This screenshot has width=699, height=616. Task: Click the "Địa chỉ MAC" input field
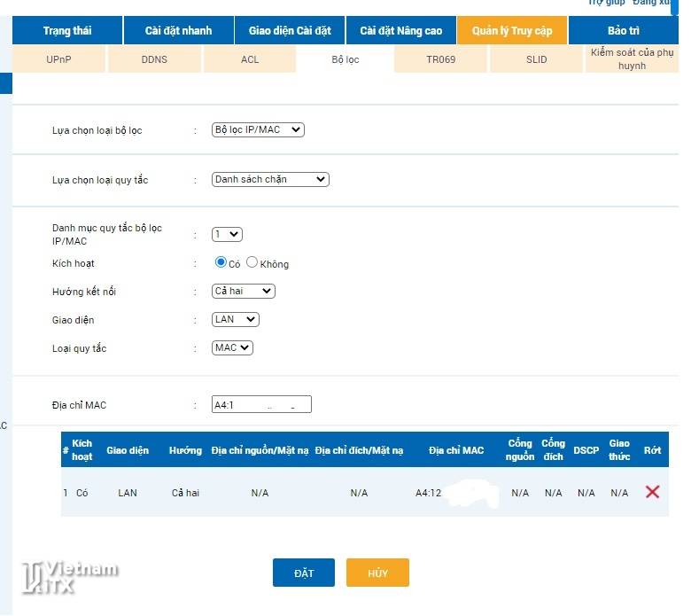(x=261, y=405)
